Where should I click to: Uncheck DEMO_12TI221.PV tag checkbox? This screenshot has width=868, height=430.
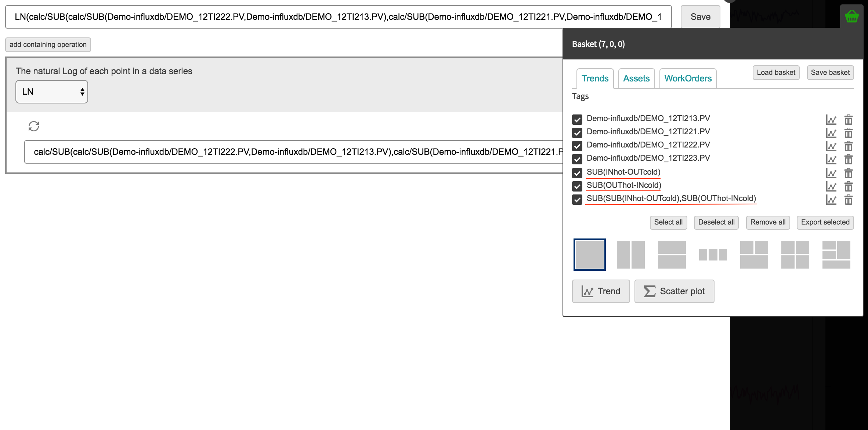point(577,133)
